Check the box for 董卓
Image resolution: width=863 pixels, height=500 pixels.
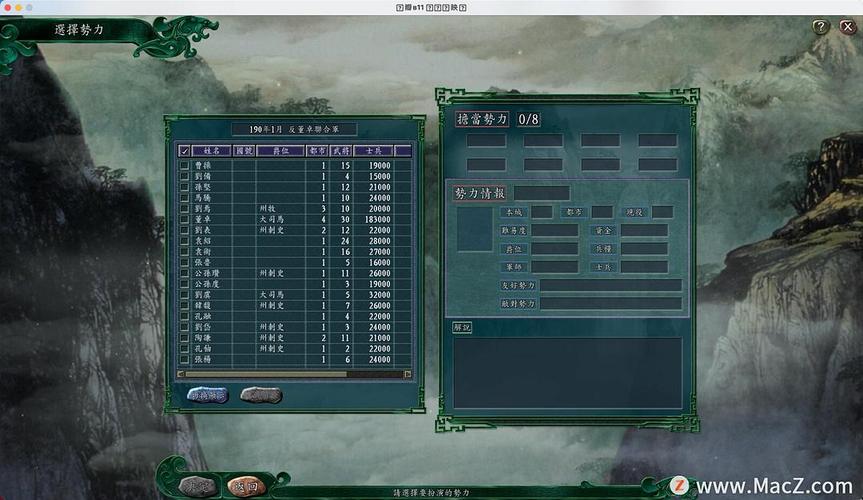pos(184,219)
